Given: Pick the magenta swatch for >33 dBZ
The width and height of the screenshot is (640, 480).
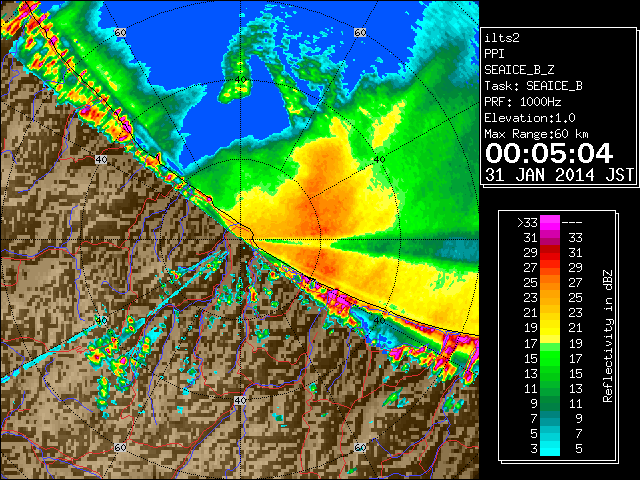Looking at the screenshot, I should 550,223.
